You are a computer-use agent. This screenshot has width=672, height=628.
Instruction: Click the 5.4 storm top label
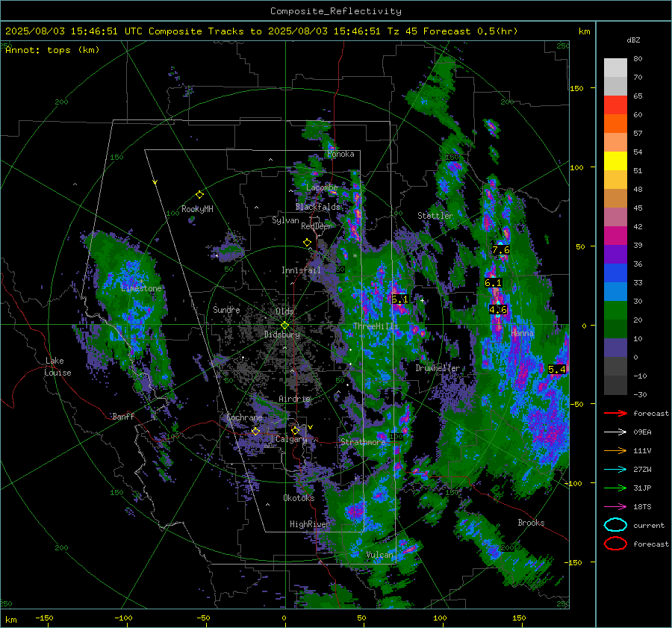pos(557,369)
